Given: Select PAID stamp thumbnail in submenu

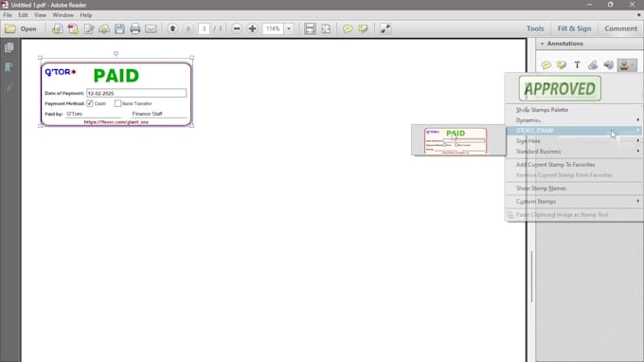Looking at the screenshot, I should tap(456, 140).
